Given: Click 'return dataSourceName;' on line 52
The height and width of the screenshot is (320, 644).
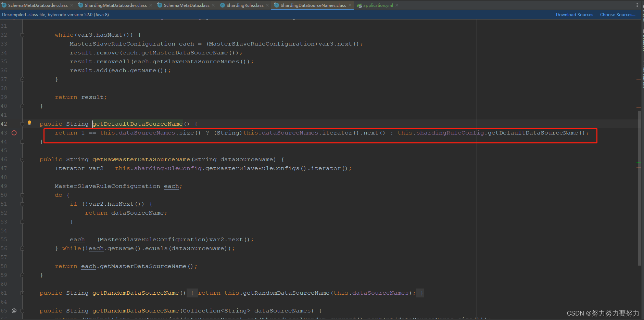Looking at the screenshot, I should [126, 213].
